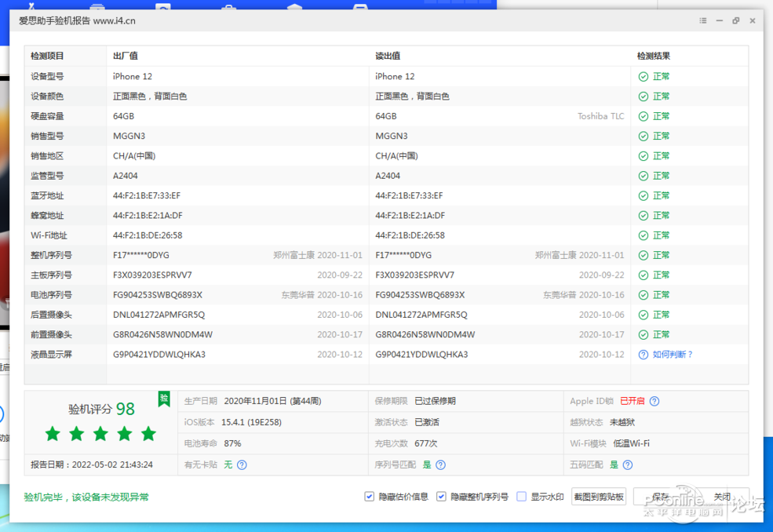
Task: Click the 验机完毕，该设备未发现异常 status message
Action: (x=86, y=497)
